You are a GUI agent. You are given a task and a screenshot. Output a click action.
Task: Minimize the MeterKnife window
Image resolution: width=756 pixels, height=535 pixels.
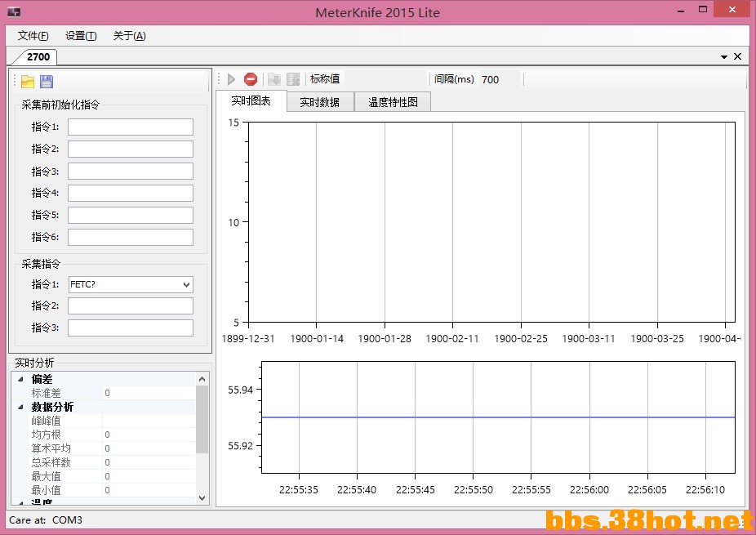pos(681,11)
